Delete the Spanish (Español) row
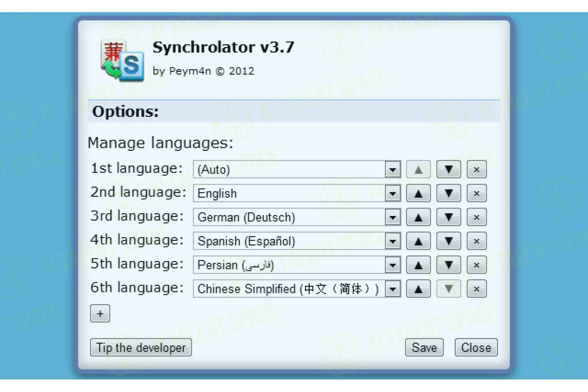 (x=477, y=241)
